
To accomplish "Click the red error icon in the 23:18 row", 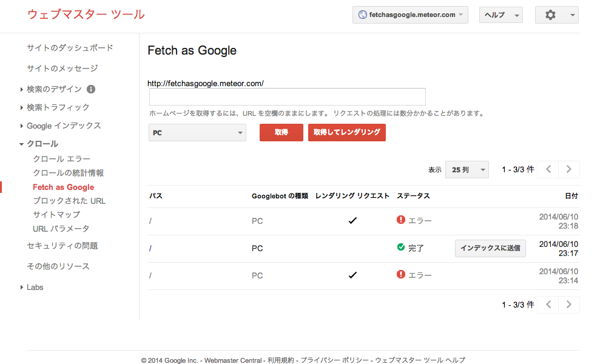I will click(x=401, y=220).
